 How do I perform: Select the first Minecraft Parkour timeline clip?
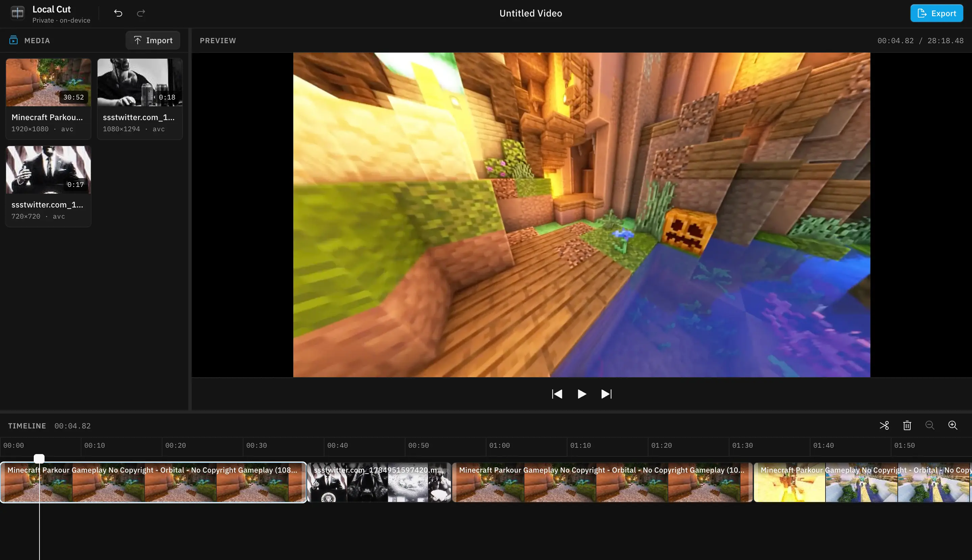154,482
